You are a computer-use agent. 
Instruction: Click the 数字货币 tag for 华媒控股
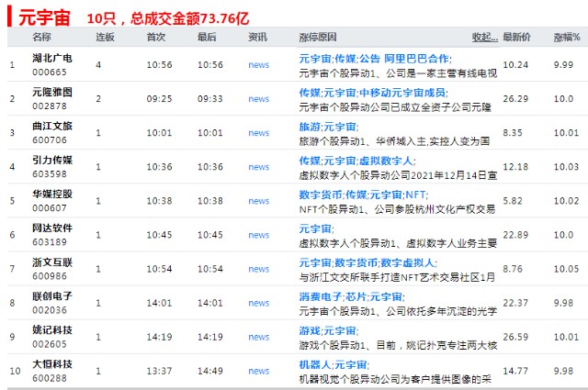pyautogui.click(x=321, y=195)
